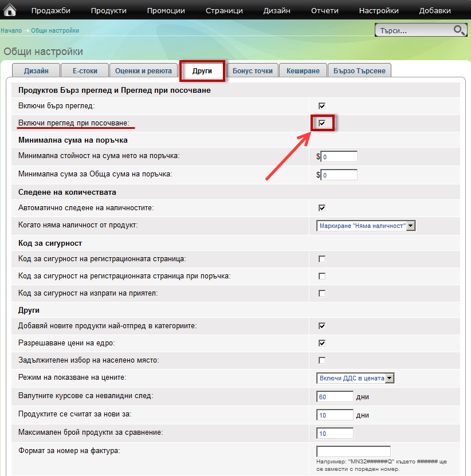471x476 pixels.
Task: Click the invoice number format field
Action: coord(353,451)
